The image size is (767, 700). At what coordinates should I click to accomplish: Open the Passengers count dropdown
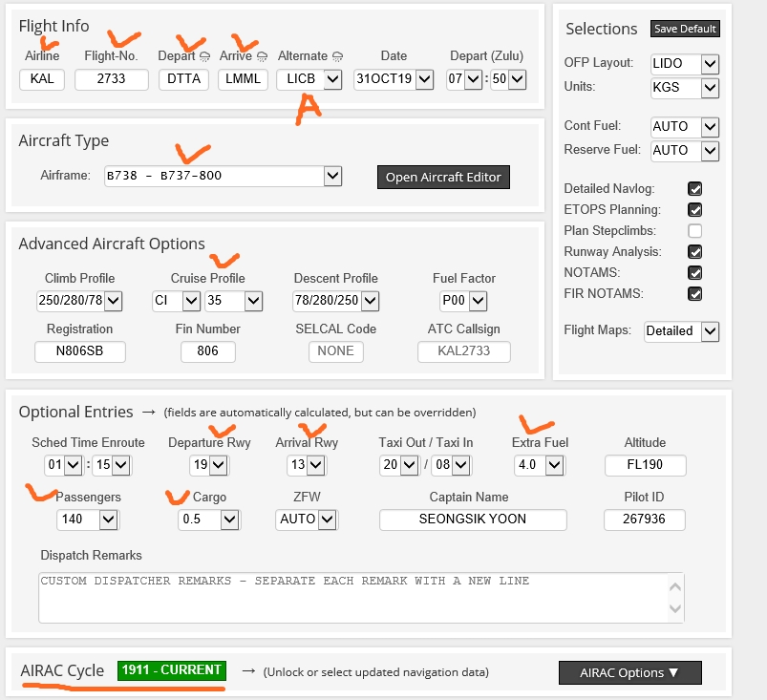87,520
